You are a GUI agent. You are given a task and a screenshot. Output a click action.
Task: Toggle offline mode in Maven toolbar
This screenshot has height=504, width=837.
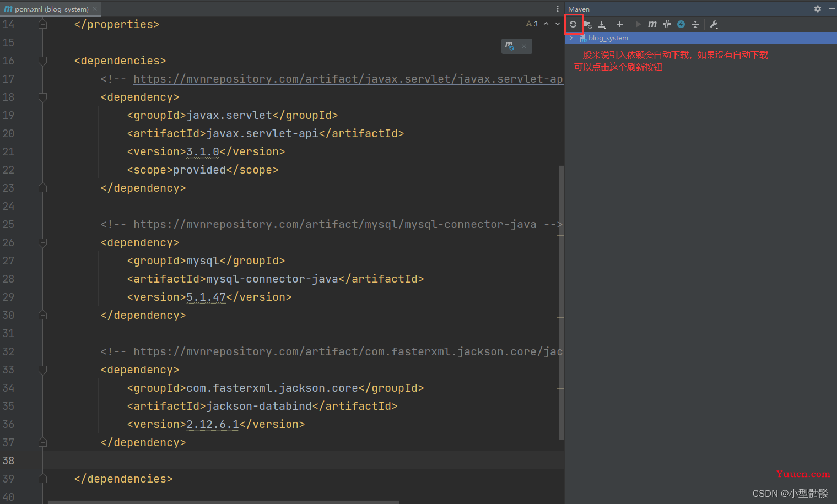click(667, 24)
